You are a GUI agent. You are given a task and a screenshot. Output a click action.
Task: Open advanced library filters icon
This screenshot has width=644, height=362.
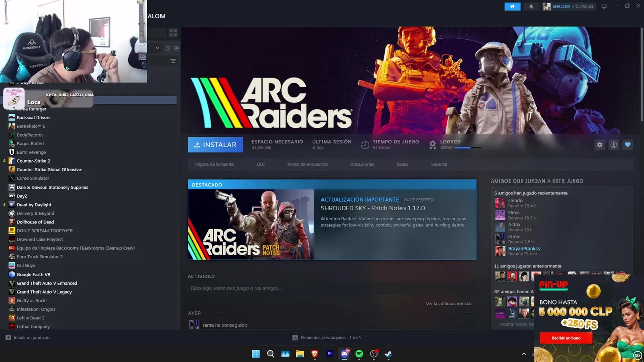click(x=173, y=61)
